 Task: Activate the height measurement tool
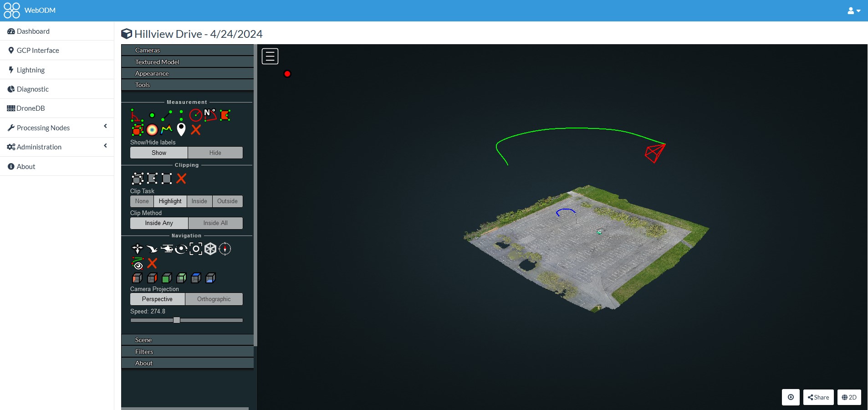click(x=182, y=115)
